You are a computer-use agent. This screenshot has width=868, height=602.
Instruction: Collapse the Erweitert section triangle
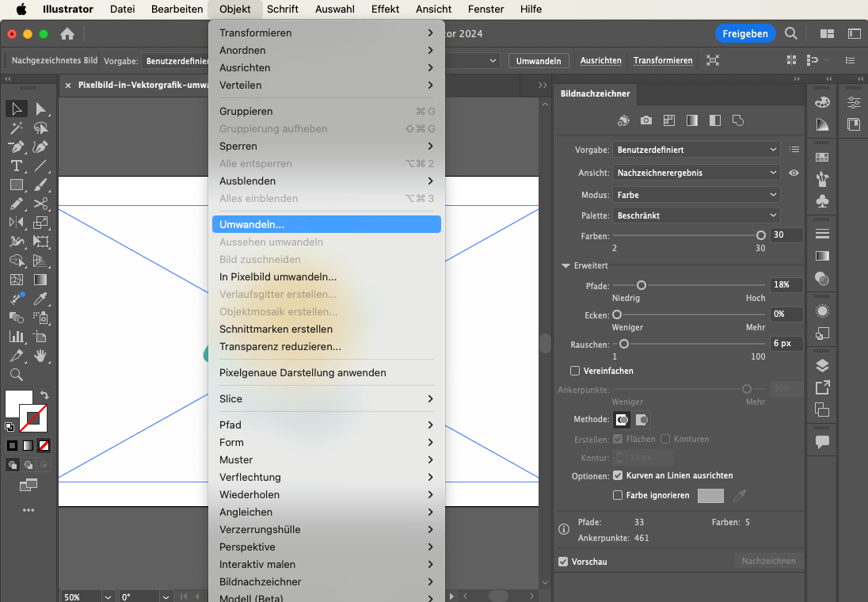[565, 266]
